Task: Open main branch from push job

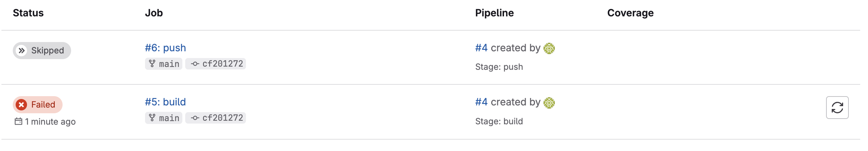Action: (169, 64)
